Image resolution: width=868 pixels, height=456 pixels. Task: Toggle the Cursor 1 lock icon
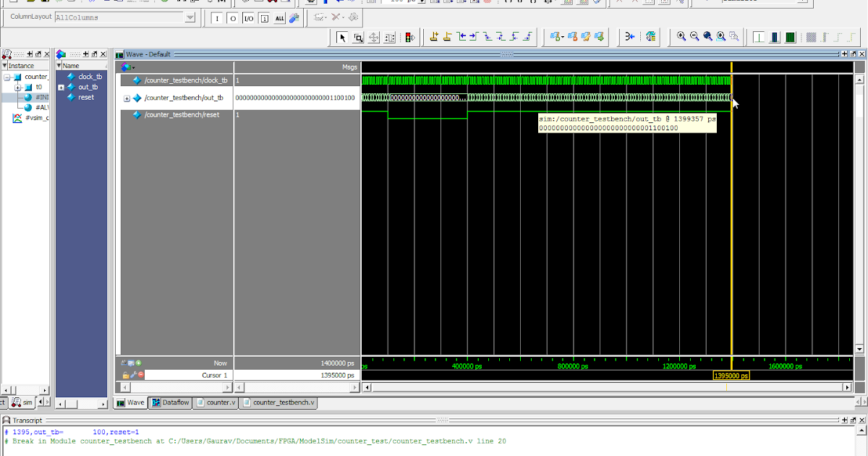(x=125, y=375)
